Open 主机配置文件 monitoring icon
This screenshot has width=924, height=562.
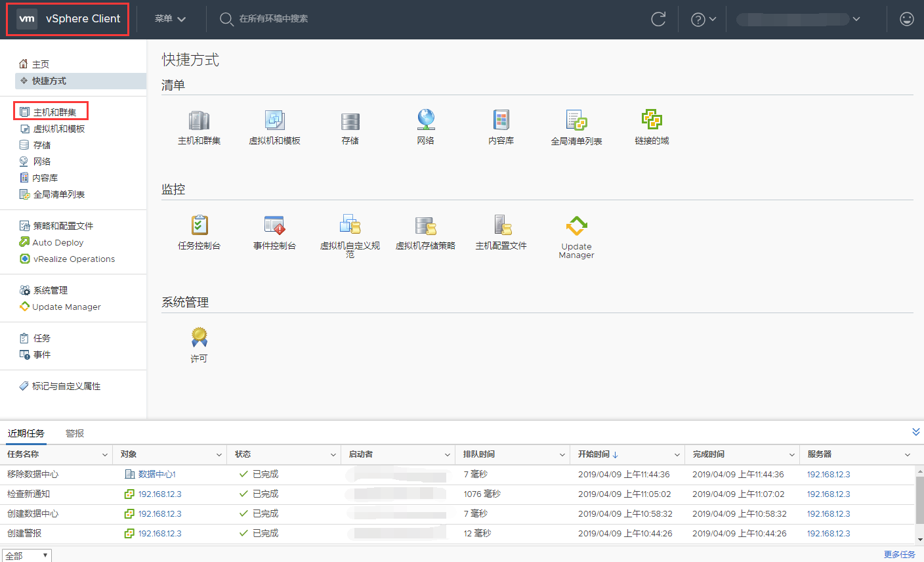tap(503, 225)
